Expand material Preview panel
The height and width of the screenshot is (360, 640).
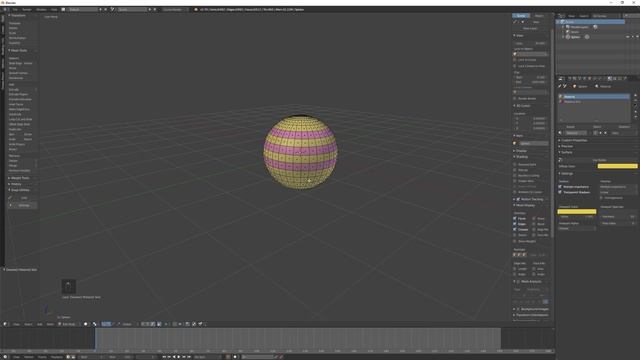(566, 146)
